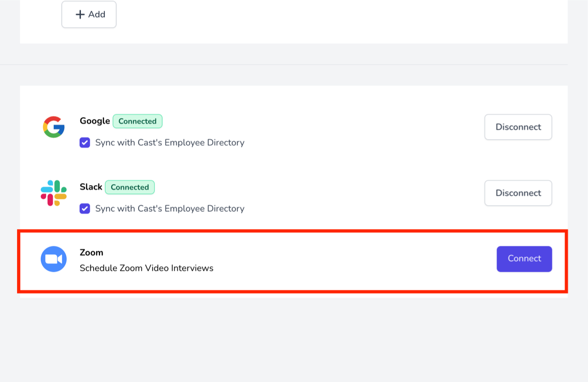Connect the Zoom integration
Image resolution: width=588 pixels, height=382 pixels.
pos(524,259)
